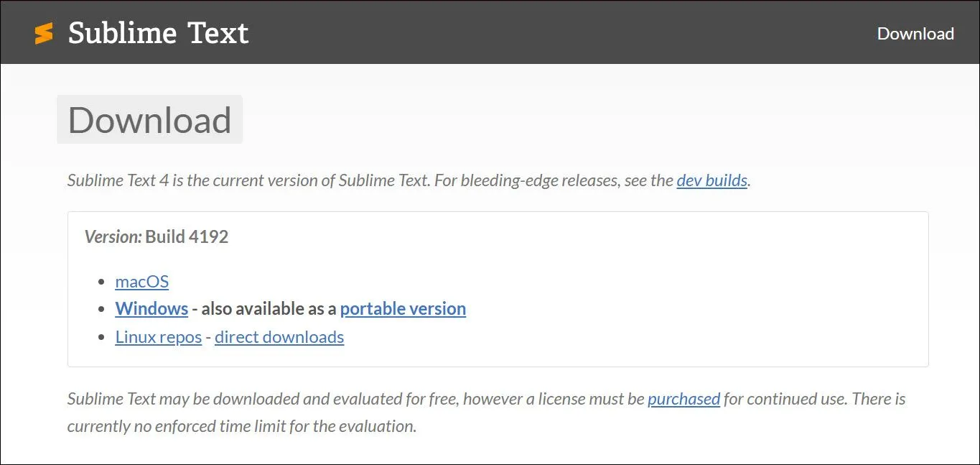Screen dimensions: 980x465
Task: Get the Windows portable version
Action: click(x=403, y=309)
